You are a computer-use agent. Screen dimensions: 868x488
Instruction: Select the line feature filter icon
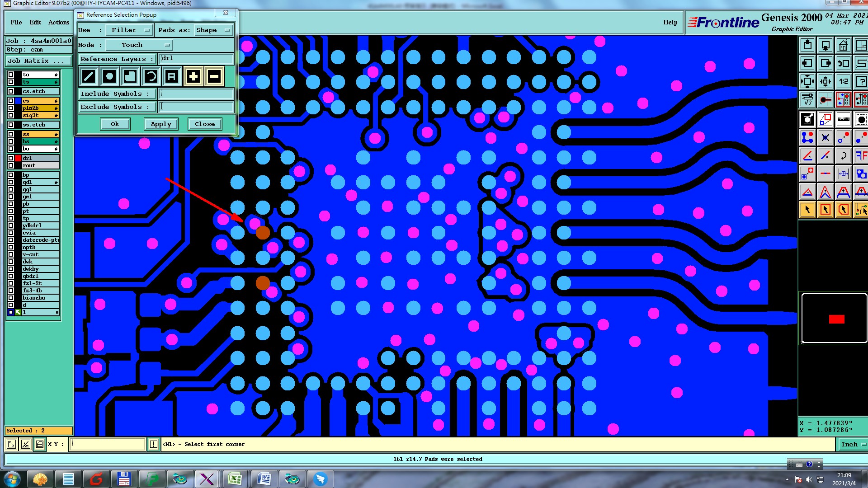[x=89, y=77]
